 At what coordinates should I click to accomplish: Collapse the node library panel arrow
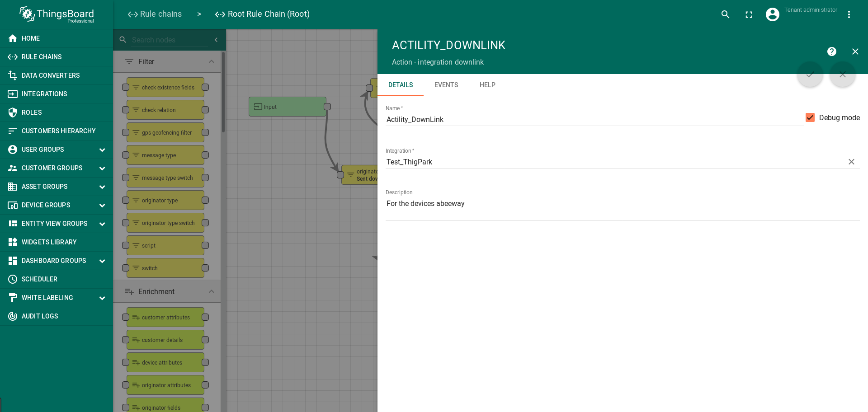[x=216, y=40]
